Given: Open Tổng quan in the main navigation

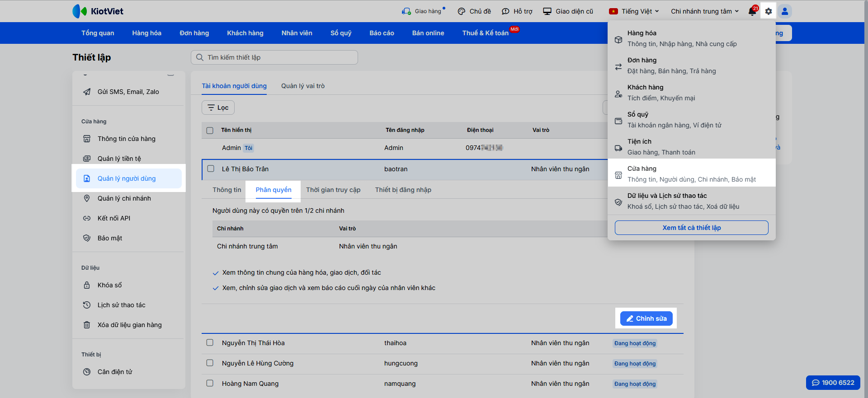Looking at the screenshot, I should click(x=98, y=33).
